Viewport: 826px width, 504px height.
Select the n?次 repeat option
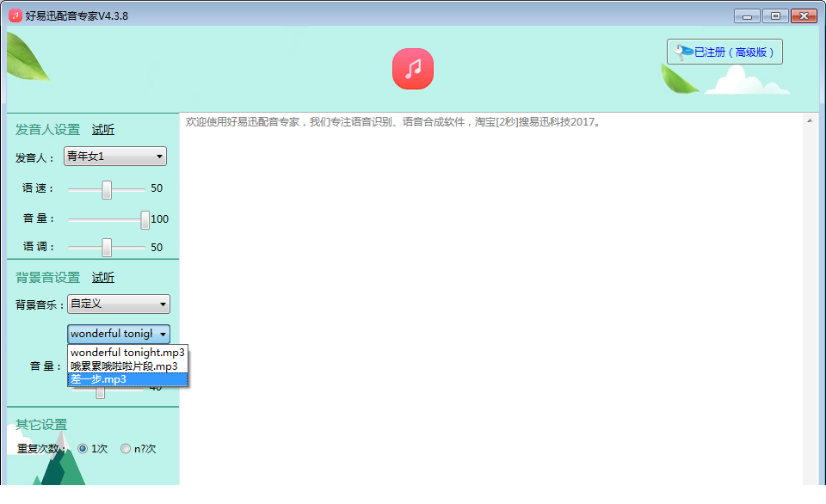click(126, 448)
